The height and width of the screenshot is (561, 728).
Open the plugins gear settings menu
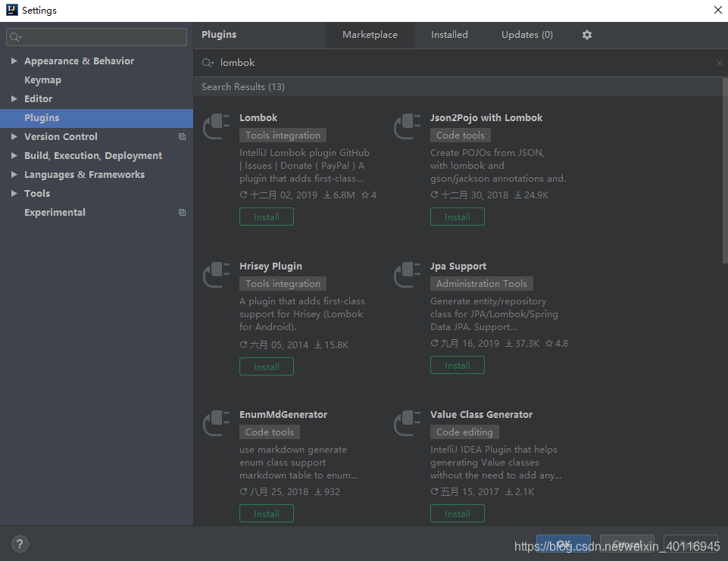[587, 35]
